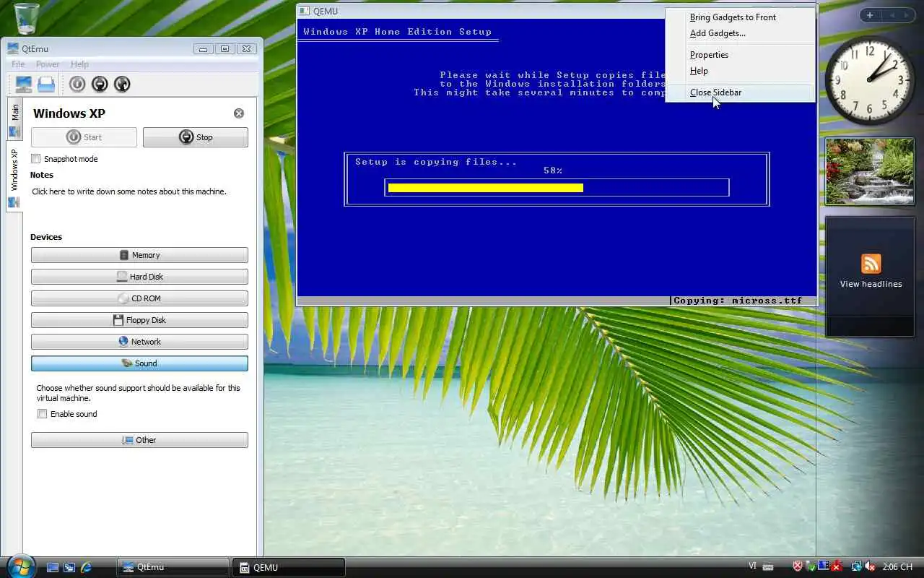Expand the Hard Disk device section
The image size is (924, 578).
click(139, 277)
